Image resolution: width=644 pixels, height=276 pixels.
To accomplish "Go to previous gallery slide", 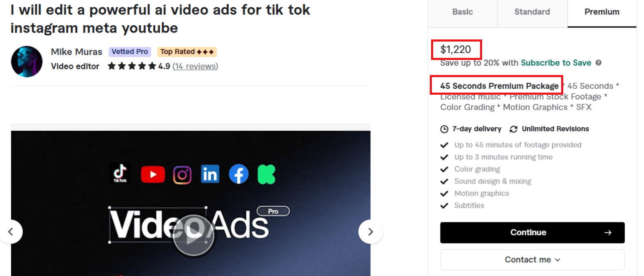I will tap(11, 232).
